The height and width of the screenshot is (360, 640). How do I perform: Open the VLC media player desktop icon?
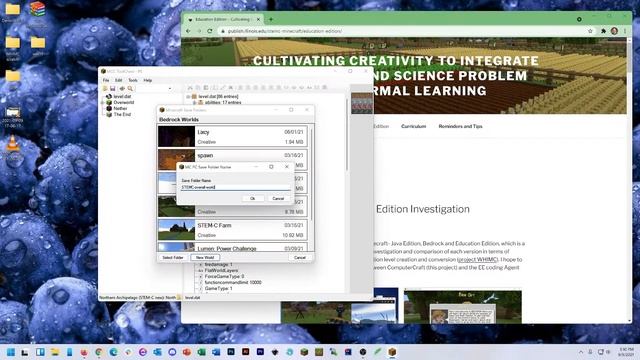coord(13,144)
